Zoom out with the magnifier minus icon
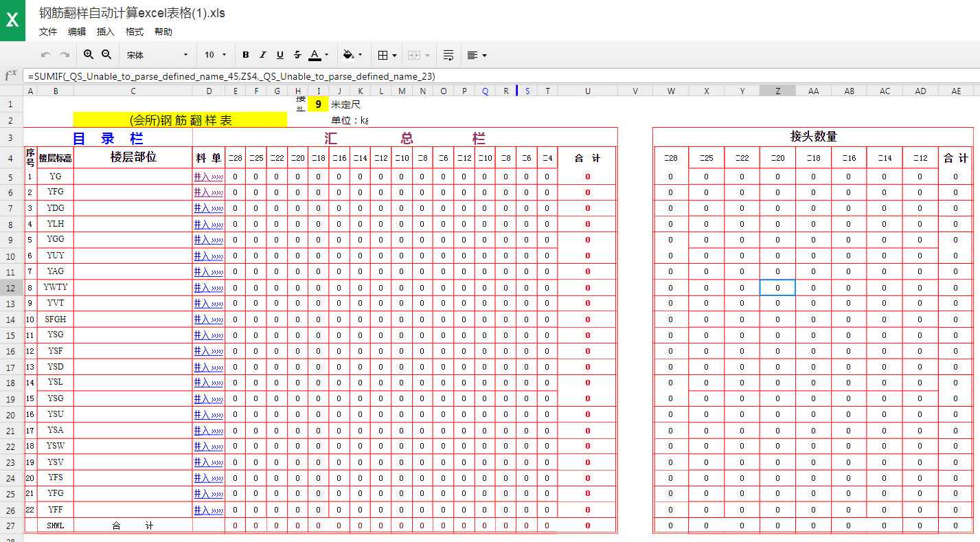This screenshot has width=980, height=542. click(106, 55)
